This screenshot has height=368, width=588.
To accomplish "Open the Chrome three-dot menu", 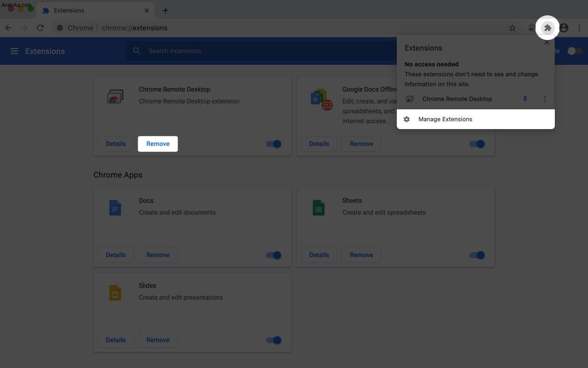I will 579,28.
